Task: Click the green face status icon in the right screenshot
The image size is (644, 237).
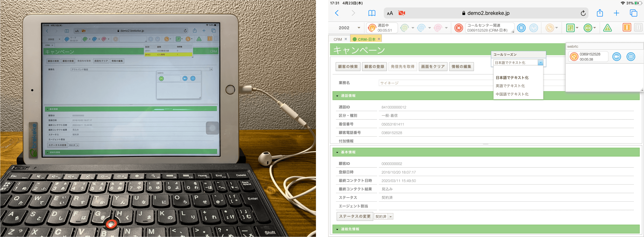Action: coord(404,28)
